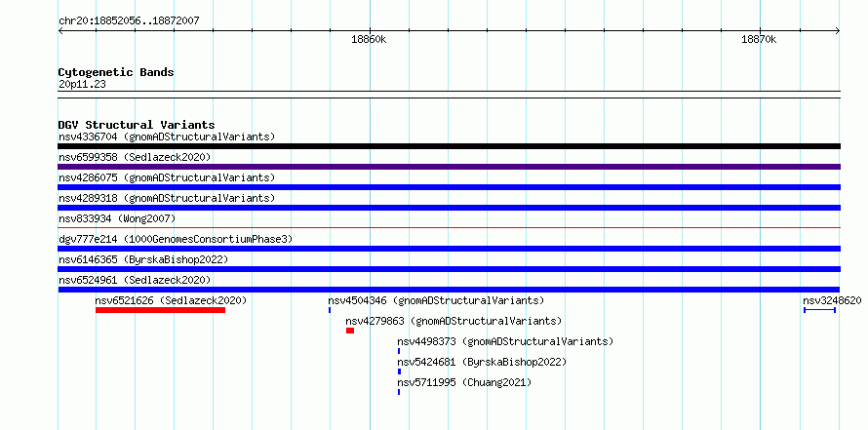Click the blue nsv4289318 variant bar
868x430 pixels.
[x=449, y=208]
